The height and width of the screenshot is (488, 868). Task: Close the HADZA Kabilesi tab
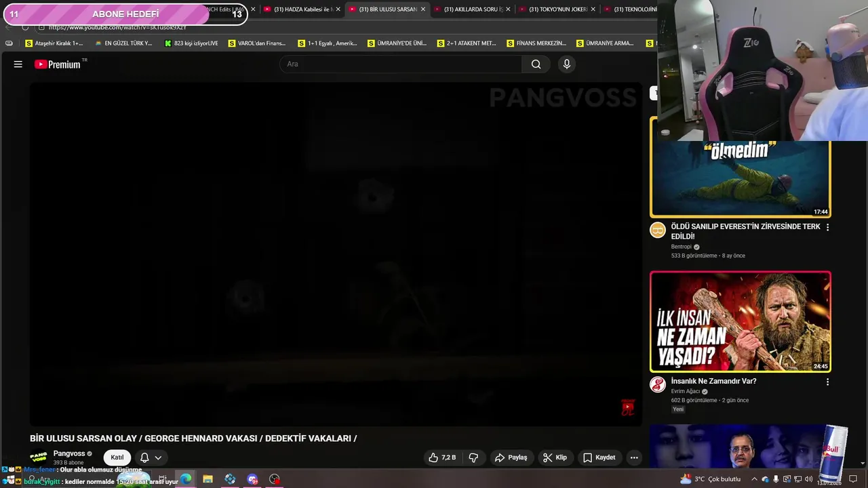[338, 9]
